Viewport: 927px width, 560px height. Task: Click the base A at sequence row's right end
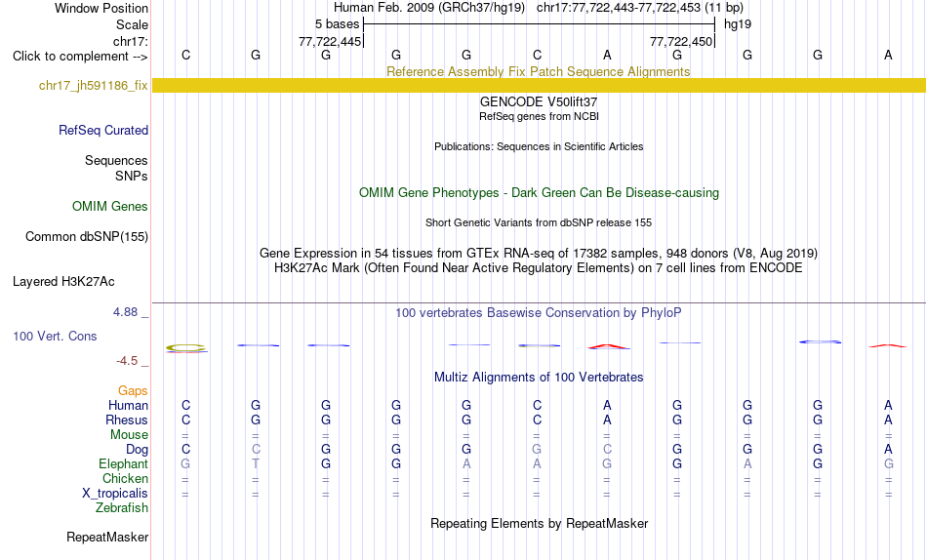click(x=888, y=55)
